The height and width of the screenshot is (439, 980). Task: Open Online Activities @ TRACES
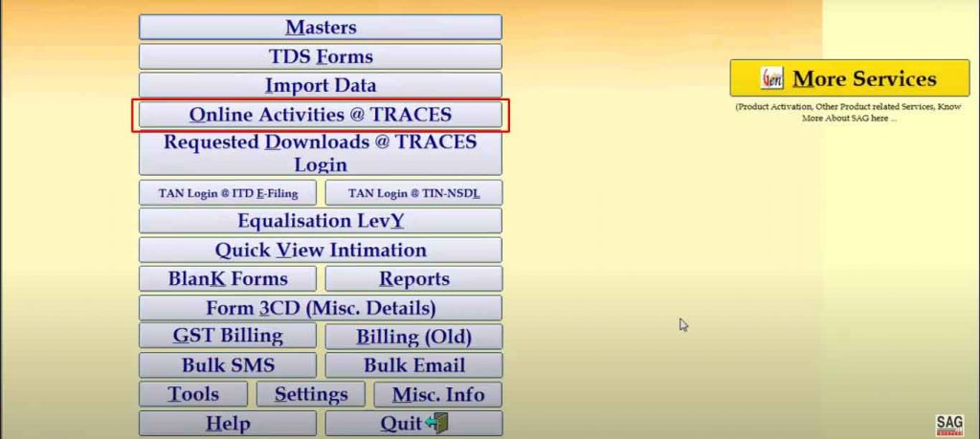click(320, 115)
